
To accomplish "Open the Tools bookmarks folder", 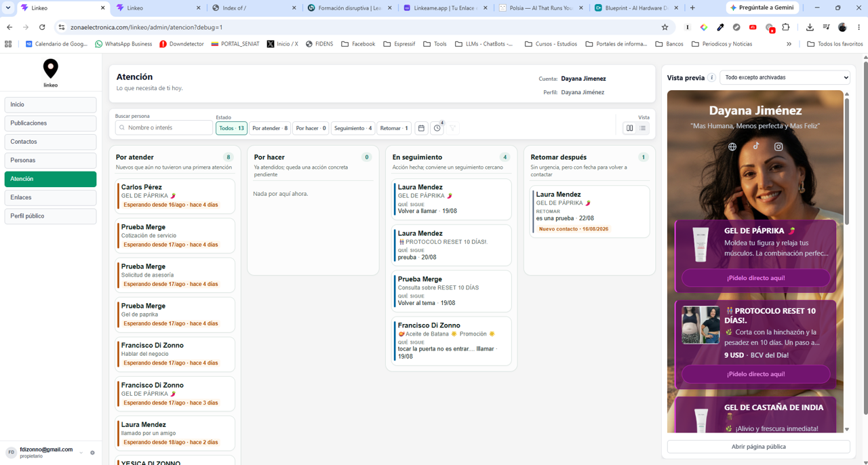I will click(x=435, y=44).
